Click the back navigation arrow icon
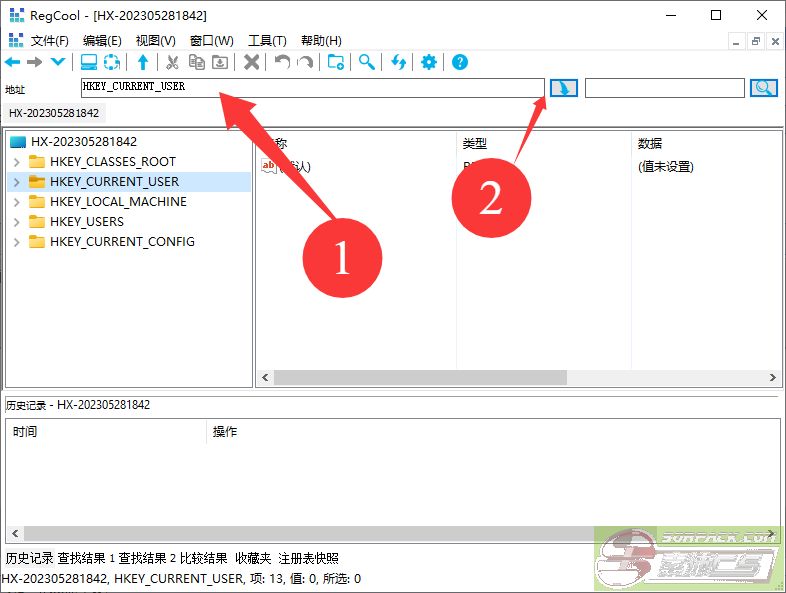Image resolution: width=786 pixels, height=593 pixels. tap(12, 62)
